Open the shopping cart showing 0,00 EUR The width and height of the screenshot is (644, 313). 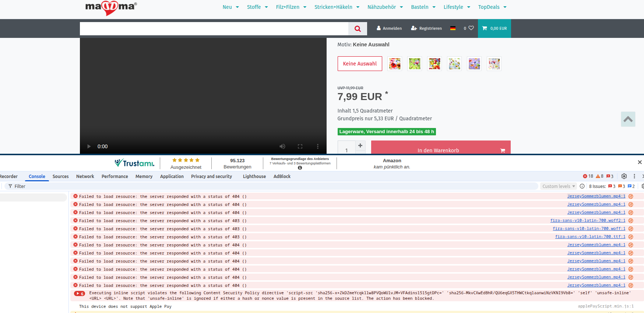(494, 28)
